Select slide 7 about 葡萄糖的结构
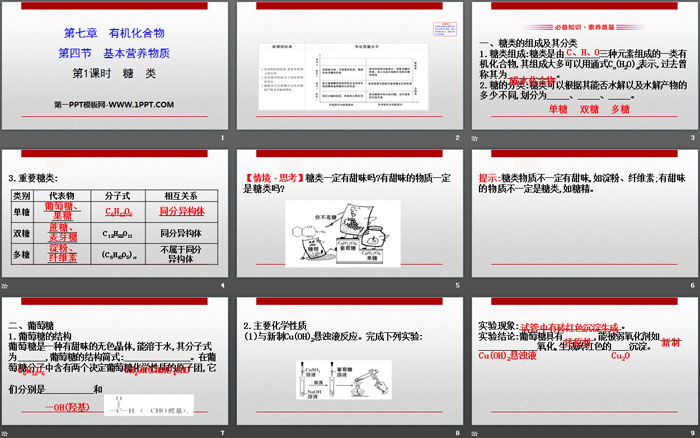Image resolution: width=700 pixels, height=438 pixels. [x=115, y=361]
